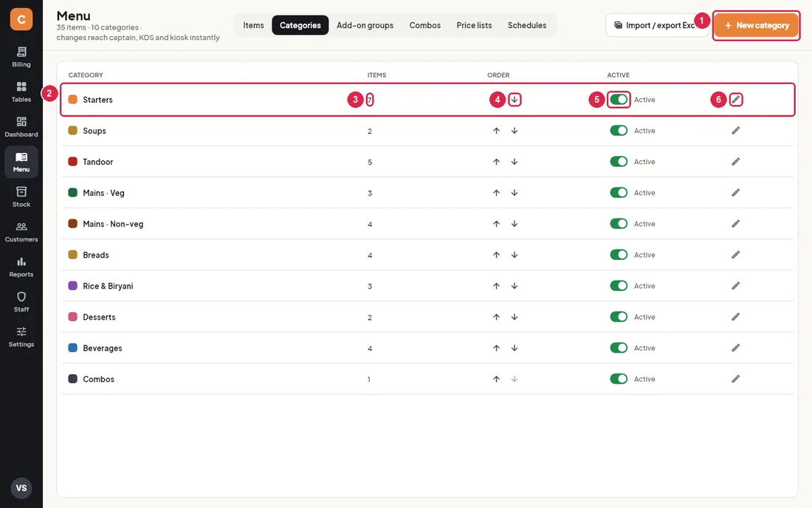Edit the Combos category with pencil
The height and width of the screenshot is (508, 812).
[736, 379]
